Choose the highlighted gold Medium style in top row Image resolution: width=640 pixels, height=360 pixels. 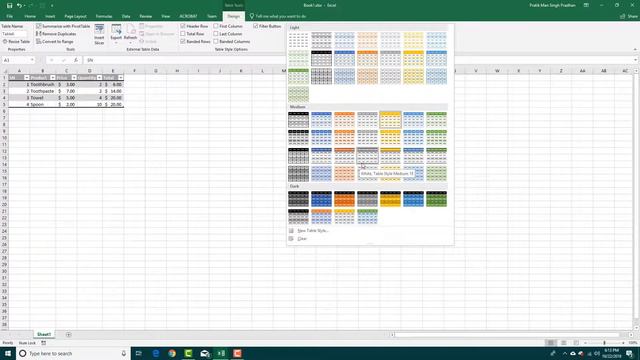point(390,120)
